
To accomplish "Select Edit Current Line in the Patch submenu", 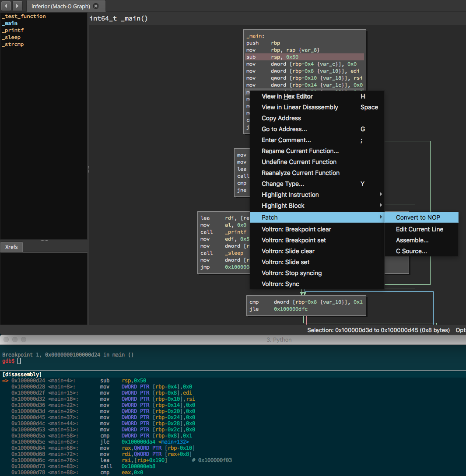I will coord(419,229).
